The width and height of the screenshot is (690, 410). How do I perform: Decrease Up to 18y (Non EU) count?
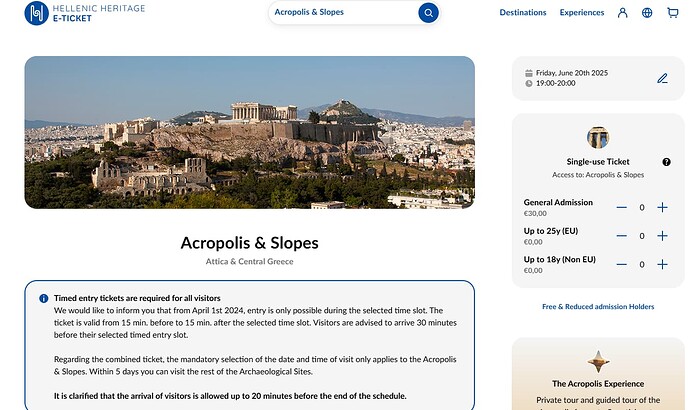621,264
